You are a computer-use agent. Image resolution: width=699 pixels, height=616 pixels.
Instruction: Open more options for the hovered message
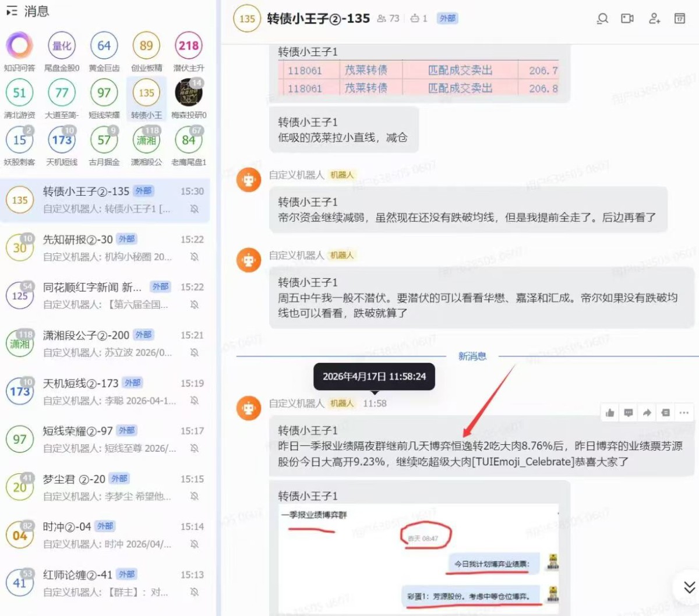point(684,413)
